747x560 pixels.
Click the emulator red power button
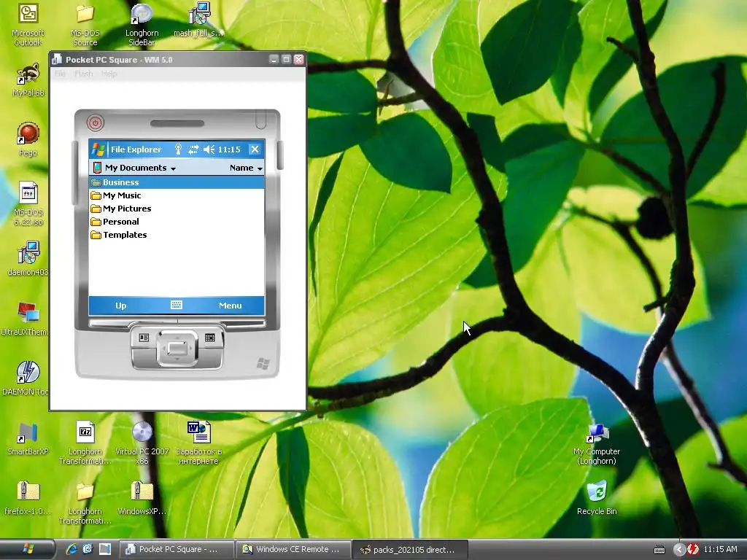coord(96,122)
